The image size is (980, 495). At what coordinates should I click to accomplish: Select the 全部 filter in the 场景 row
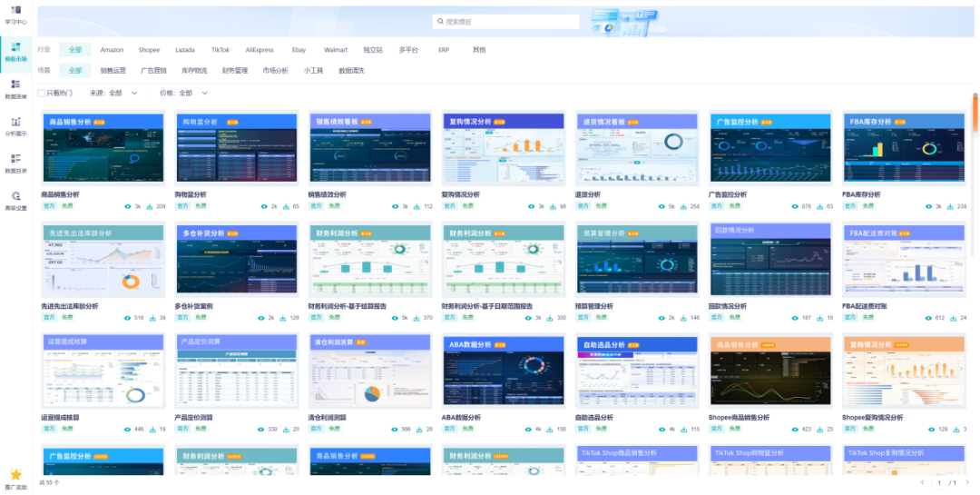pos(75,71)
